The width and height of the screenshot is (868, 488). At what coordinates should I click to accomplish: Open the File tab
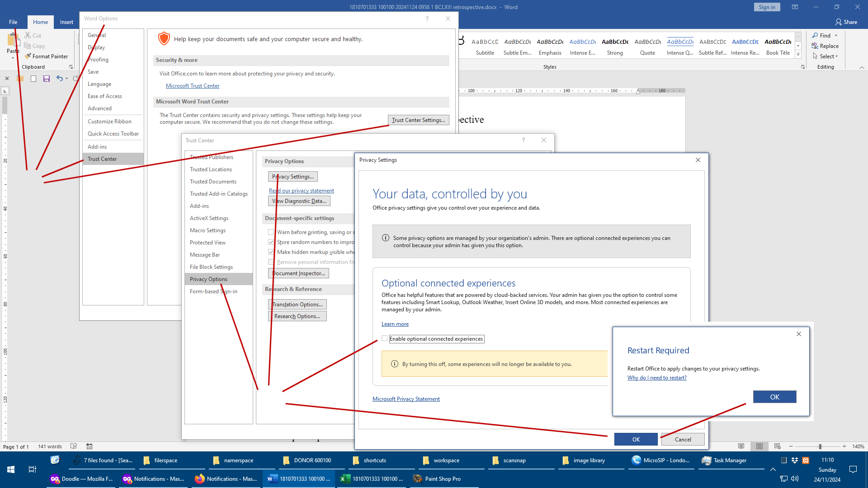(13, 22)
